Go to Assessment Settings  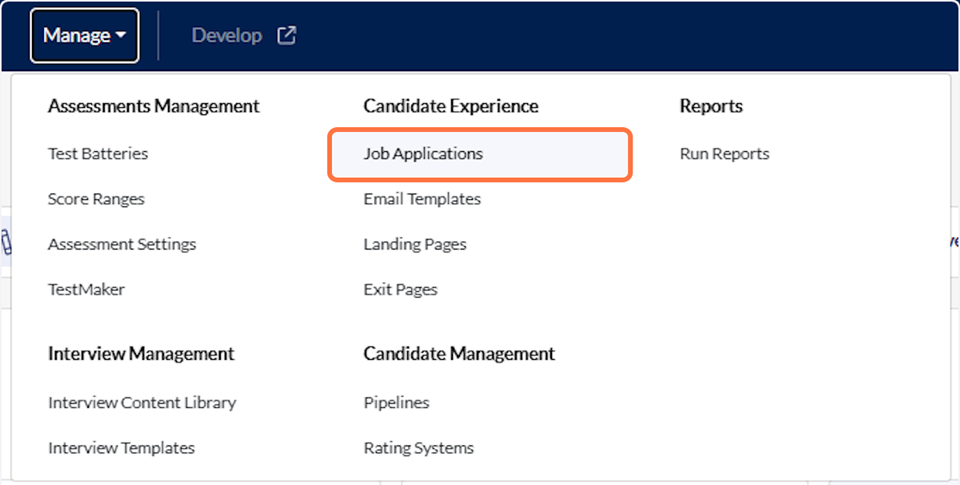pos(122,244)
